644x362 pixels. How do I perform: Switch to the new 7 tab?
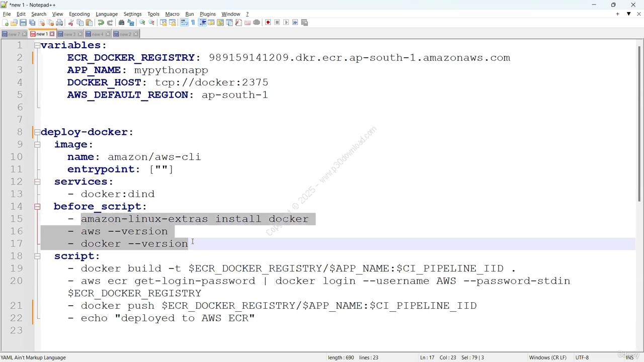[x=14, y=34]
